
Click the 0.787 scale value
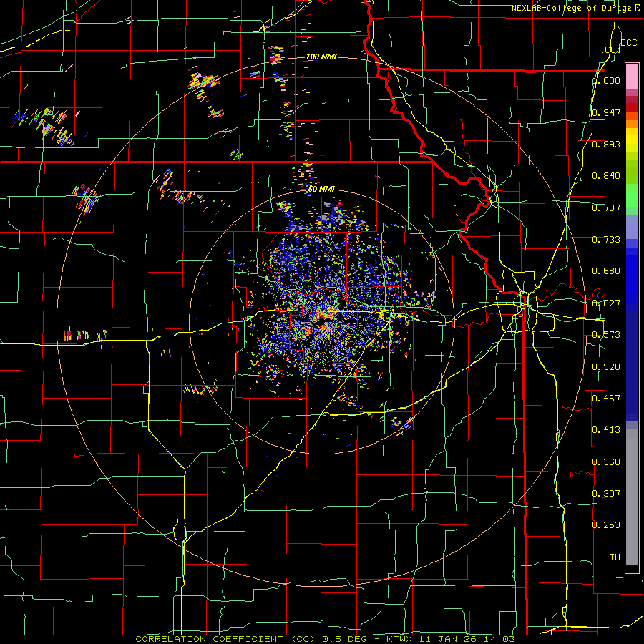click(606, 208)
